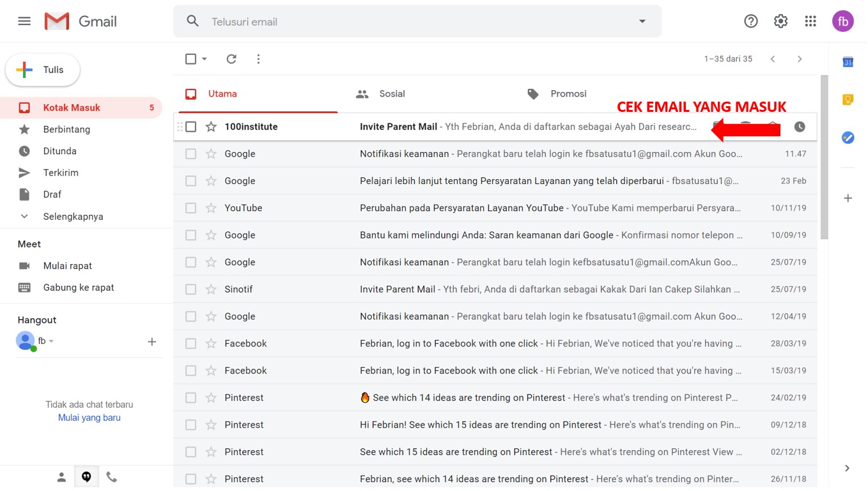Open Google email Bantu kami melindungi Anda

pyautogui.click(x=495, y=235)
